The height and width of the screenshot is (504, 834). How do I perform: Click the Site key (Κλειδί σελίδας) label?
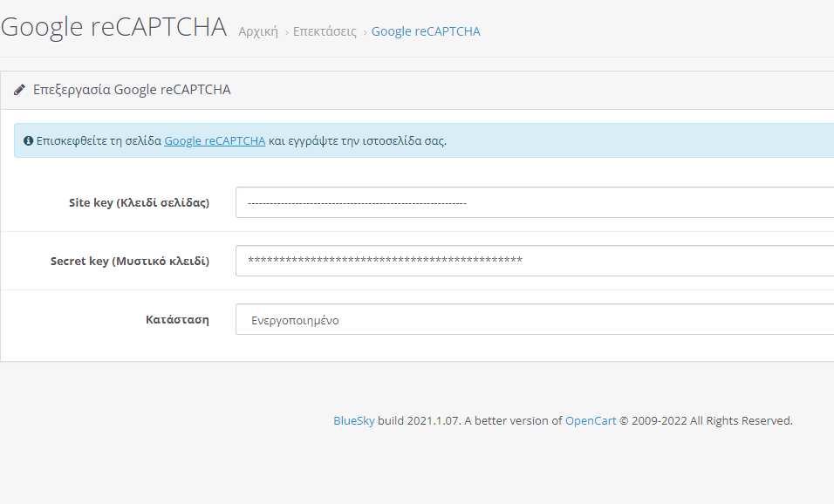(x=139, y=202)
